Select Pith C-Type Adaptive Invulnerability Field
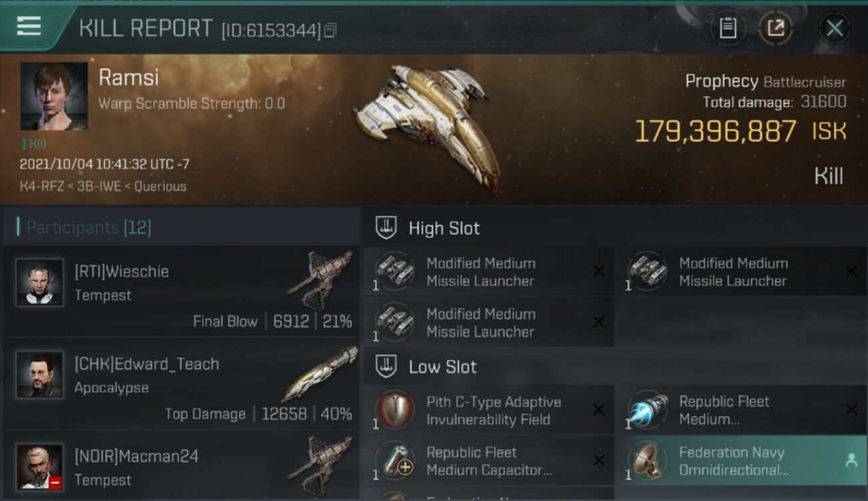This screenshot has height=501, width=868. point(488,411)
